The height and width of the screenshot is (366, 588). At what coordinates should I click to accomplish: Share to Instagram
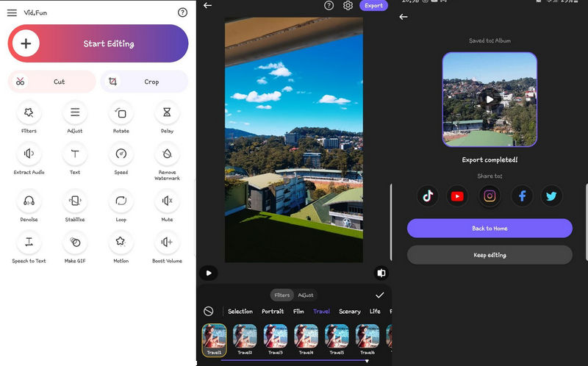coord(490,195)
